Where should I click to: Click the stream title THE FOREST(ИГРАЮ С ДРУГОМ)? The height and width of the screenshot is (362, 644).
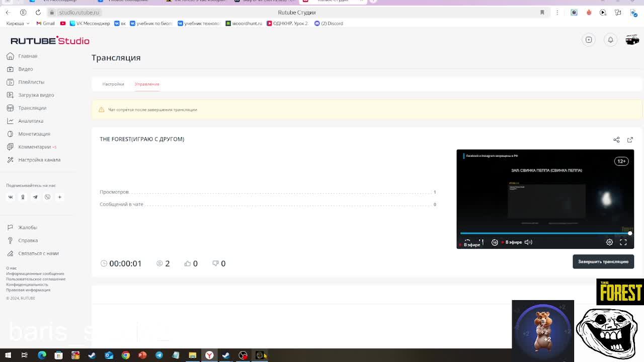[142, 139]
